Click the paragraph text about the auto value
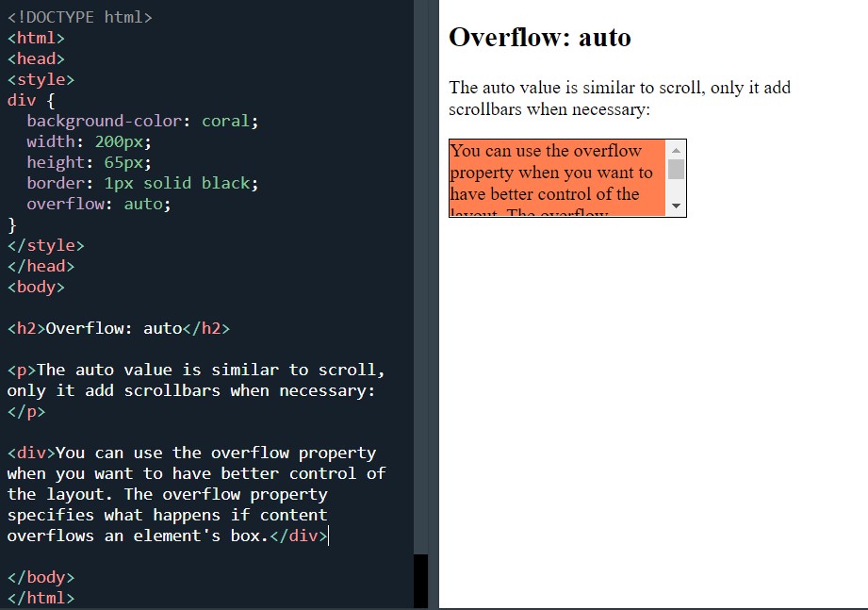Viewport: 868px width, 610px height. (617, 98)
